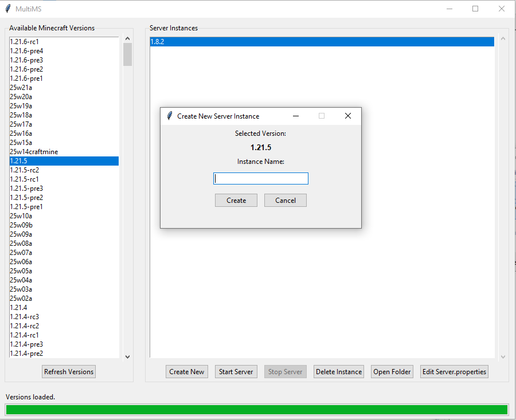
Task: Select version 1.21.5-rc1
Action: tap(64, 179)
